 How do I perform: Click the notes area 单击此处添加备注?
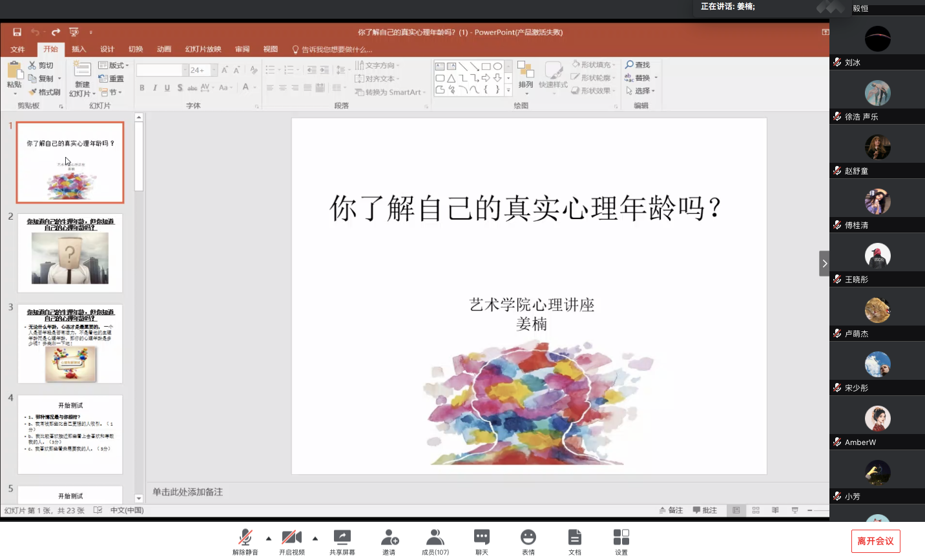click(187, 492)
